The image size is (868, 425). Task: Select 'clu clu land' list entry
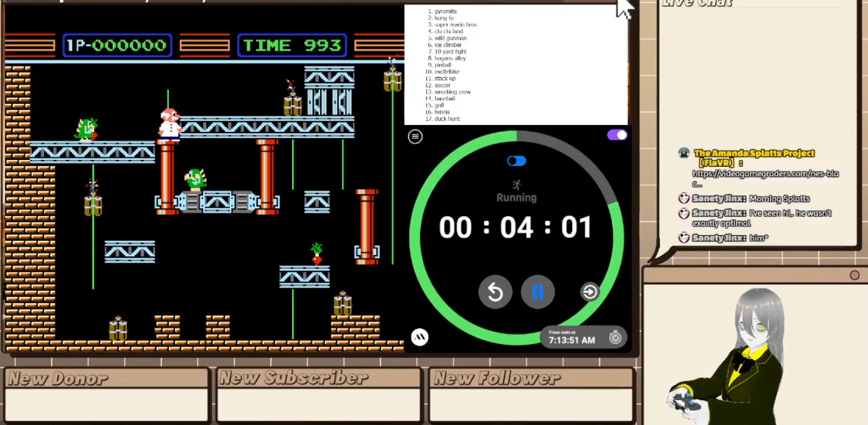click(x=448, y=31)
